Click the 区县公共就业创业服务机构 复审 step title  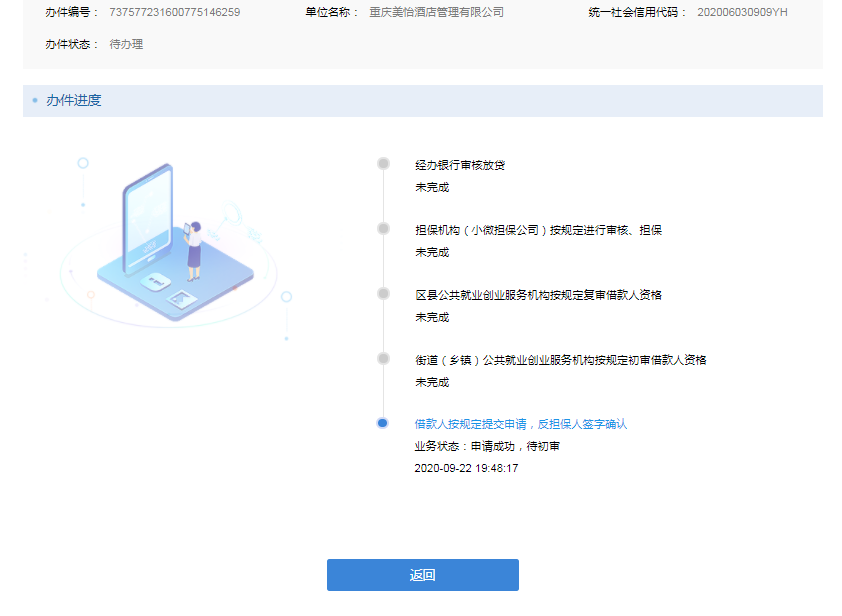pos(538,295)
